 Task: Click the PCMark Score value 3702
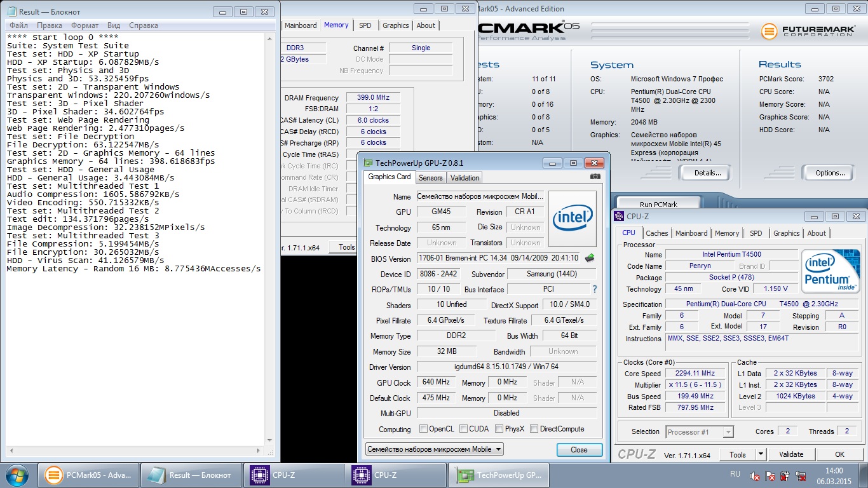(826, 79)
